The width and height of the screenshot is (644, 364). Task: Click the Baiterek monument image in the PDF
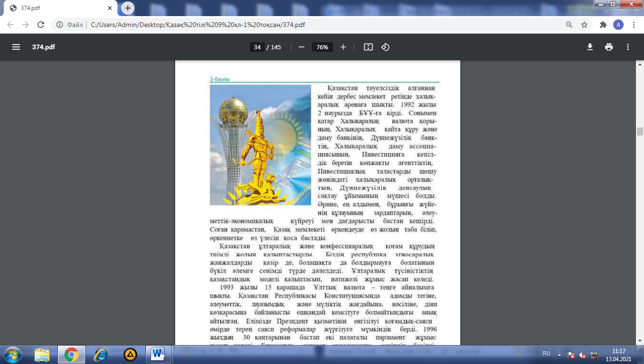260,145
